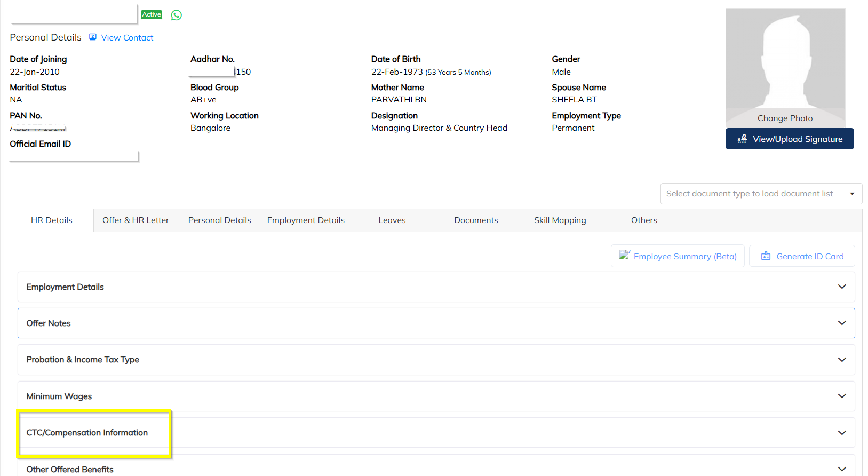Expand the Offer Notes section
The height and width of the screenshot is (476, 868).
click(x=436, y=323)
